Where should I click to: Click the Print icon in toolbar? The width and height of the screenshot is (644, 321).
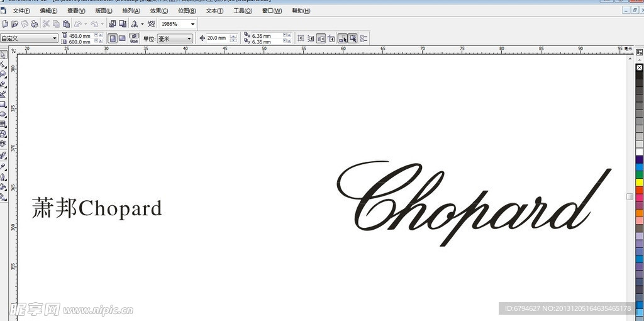click(x=35, y=24)
